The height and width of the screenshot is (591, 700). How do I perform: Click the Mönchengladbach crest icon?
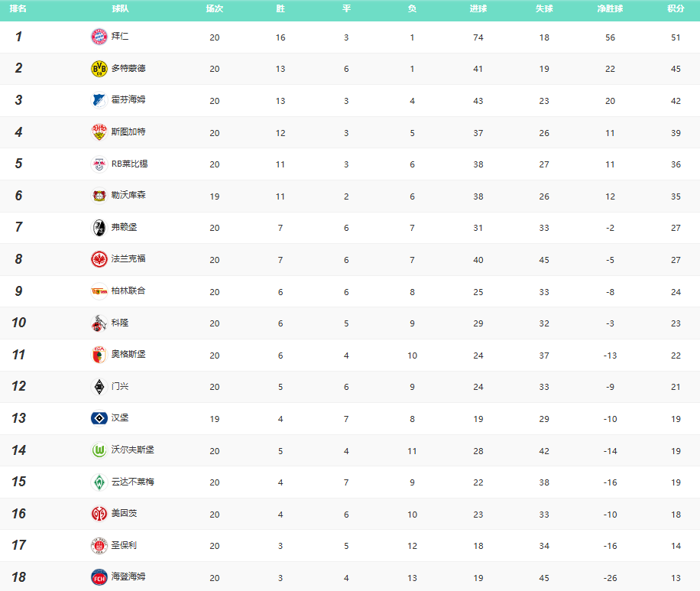99,387
